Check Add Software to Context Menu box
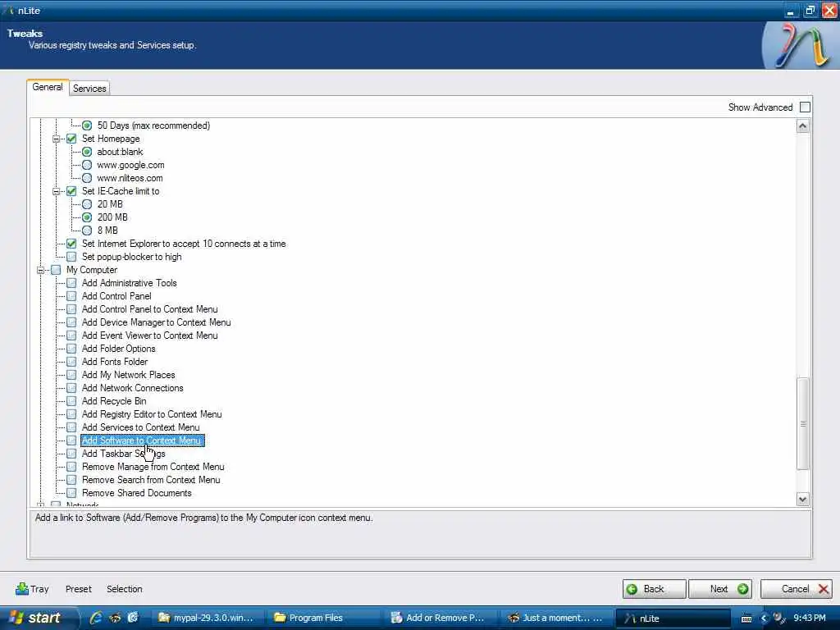 tap(71, 441)
